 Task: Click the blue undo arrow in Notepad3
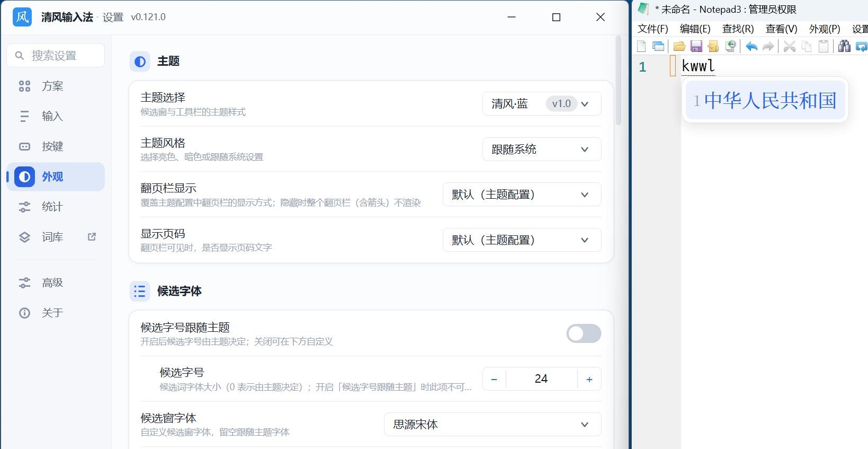pyautogui.click(x=751, y=47)
